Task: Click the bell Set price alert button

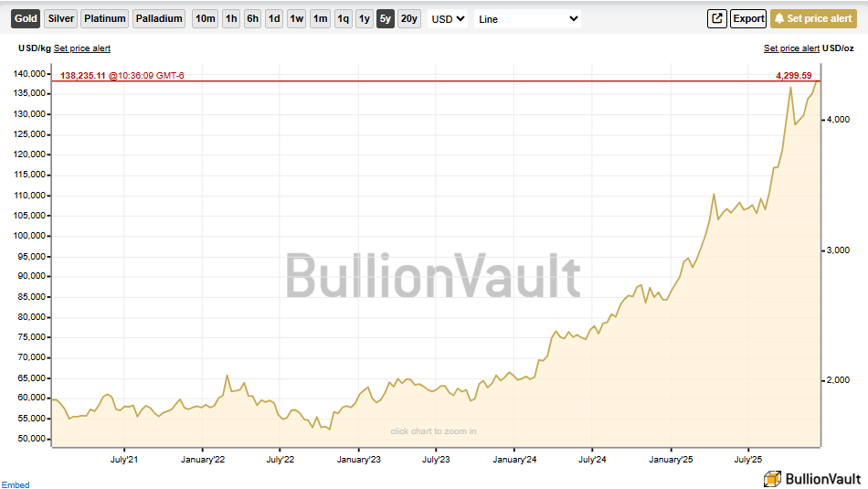Action: (815, 18)
